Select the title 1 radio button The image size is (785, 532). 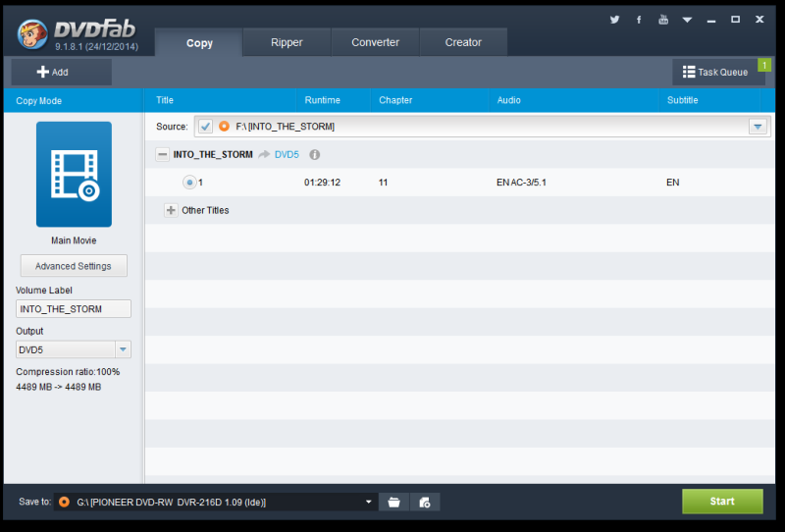pos(189,183)
